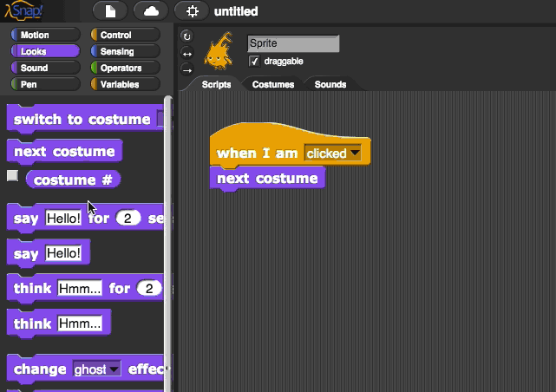Switch to the Costumes tab
Image resolution: width=556 pixels, height=392 pixels.
[272, 84]
